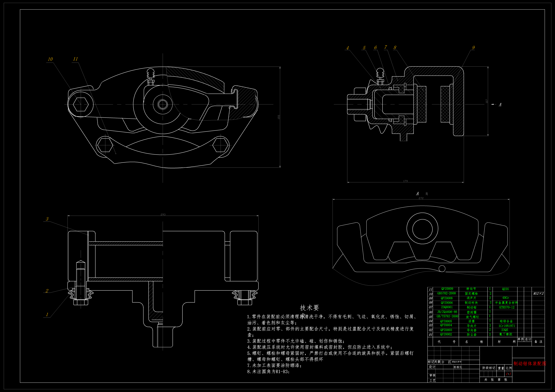Click the part name '导向片'
This screenshot has height=392, width=555.
(x=472, y=326)
